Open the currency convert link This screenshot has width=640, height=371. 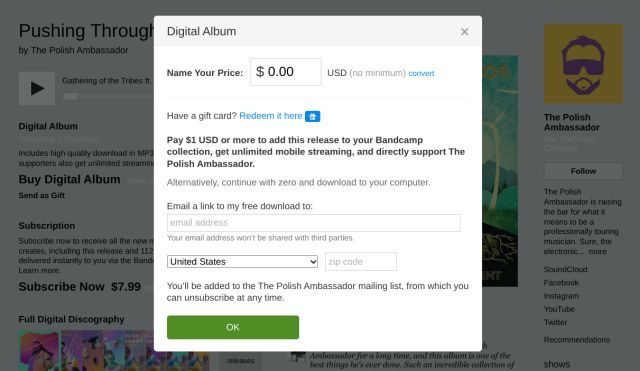(421, 73)
